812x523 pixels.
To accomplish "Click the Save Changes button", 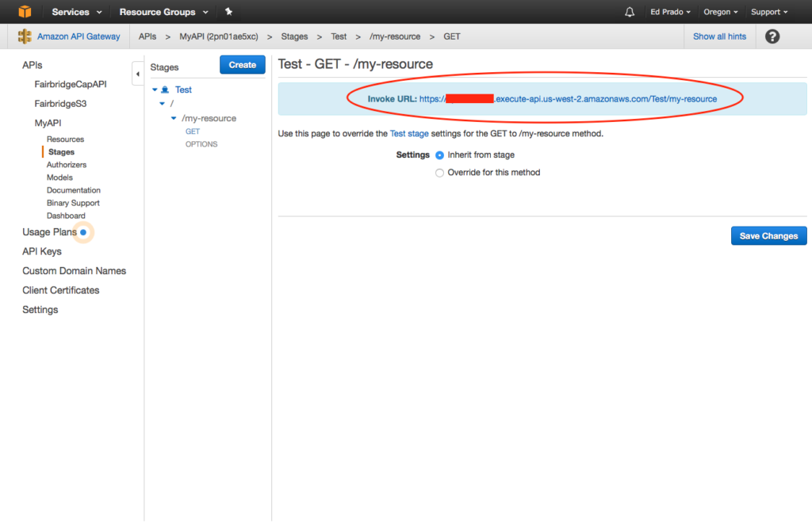I will 768,236.
